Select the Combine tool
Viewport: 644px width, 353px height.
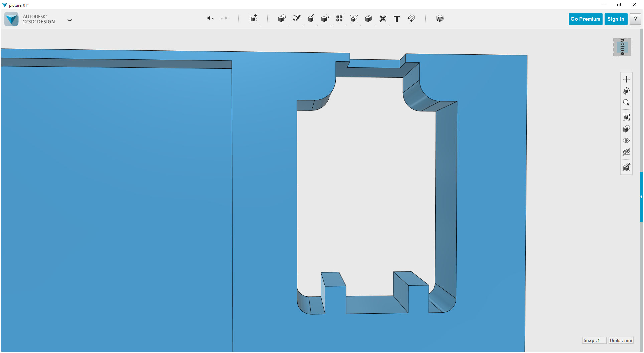coord(368,19)
